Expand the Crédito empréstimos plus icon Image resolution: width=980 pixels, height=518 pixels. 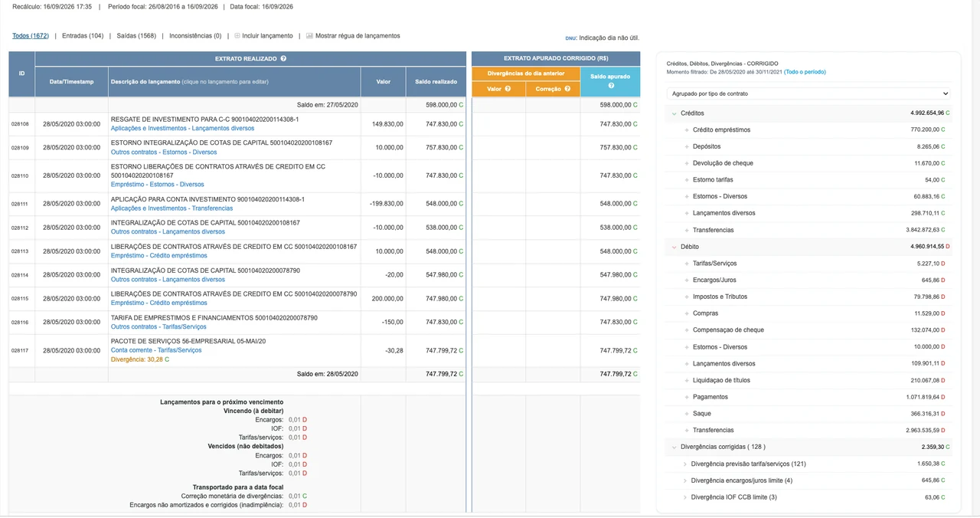[687, 130]
